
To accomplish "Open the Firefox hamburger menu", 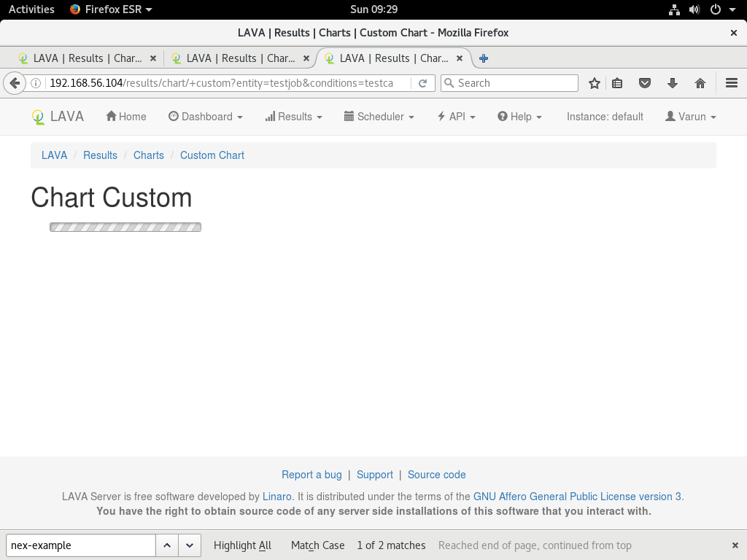I will tap(732, 83).
